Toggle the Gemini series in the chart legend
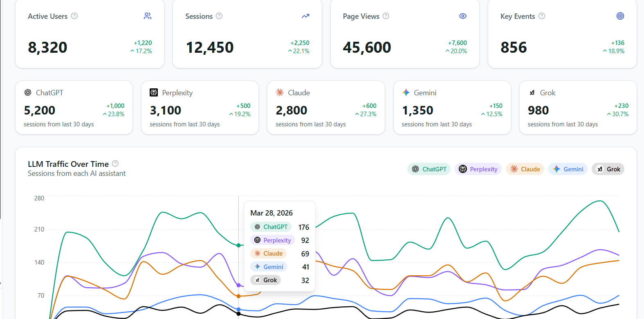Viewport: 644px width, 319px height. pyautogui.click(x=568, y=169)
